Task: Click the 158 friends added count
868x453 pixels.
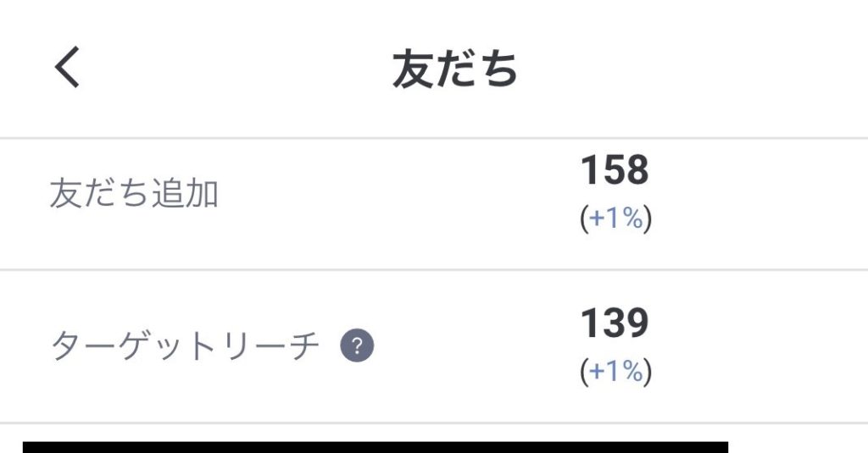Action: (x=615, y=170)
